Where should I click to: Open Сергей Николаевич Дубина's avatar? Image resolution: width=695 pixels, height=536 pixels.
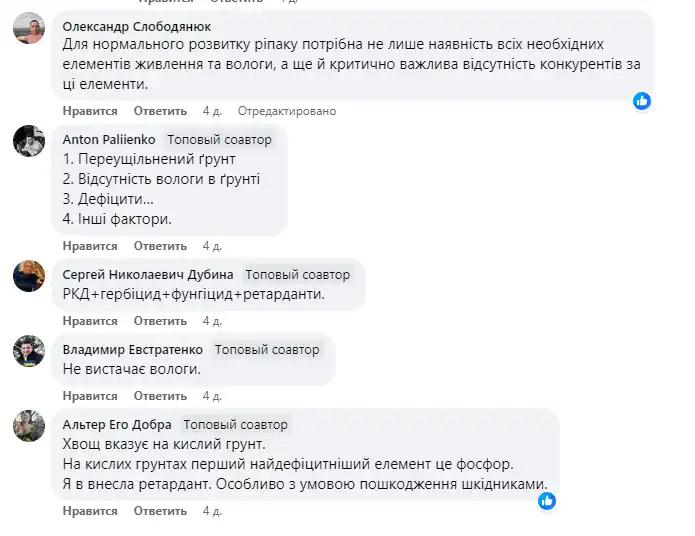point(29,276)
